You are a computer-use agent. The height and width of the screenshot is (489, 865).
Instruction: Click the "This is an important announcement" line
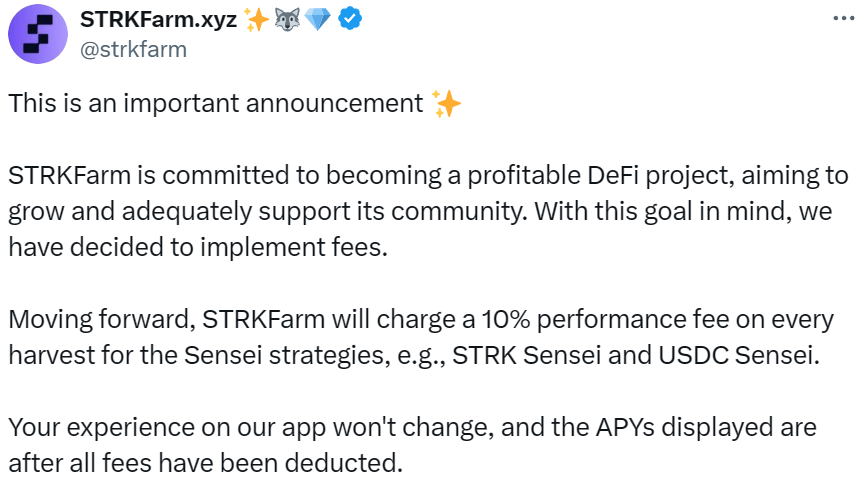tap(215, 104)
